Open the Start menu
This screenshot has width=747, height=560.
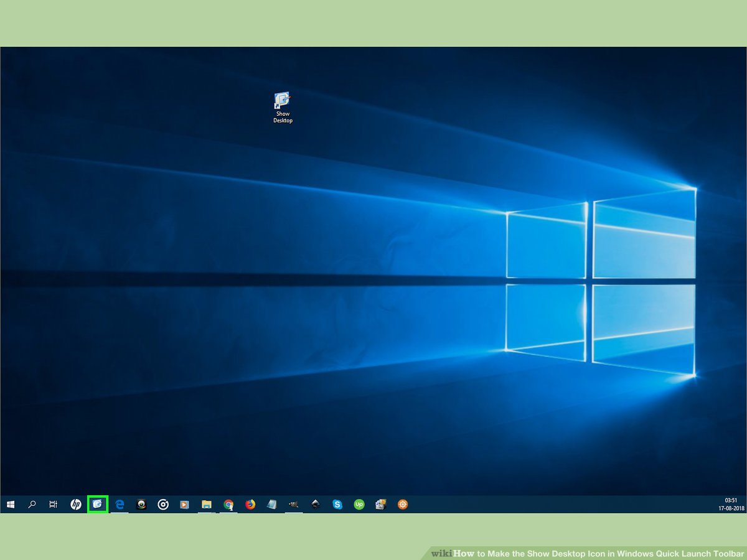tap(11, 504)
